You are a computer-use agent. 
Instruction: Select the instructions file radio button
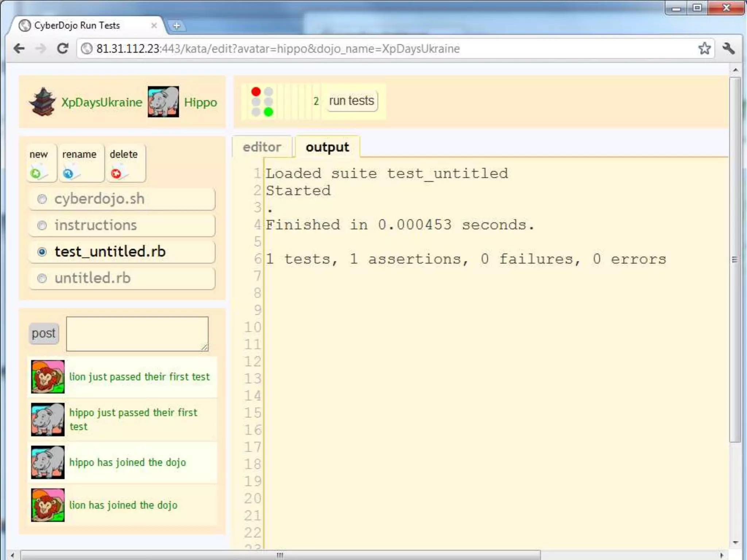pyautogui.click(x=42, y=226)
